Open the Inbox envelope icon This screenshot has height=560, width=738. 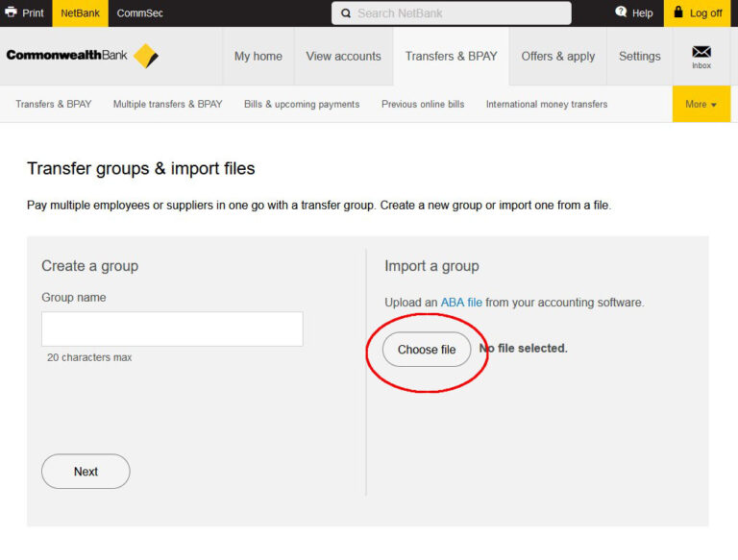tap(701, 52)
